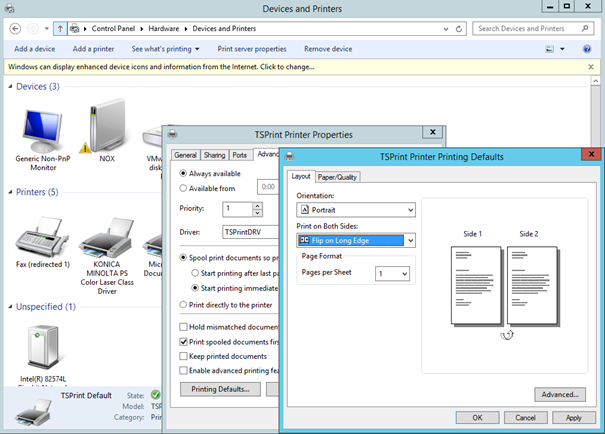Switch to the Paper/Quality tab
Viewport: 605px width, 434px height.
click(338, 177)
